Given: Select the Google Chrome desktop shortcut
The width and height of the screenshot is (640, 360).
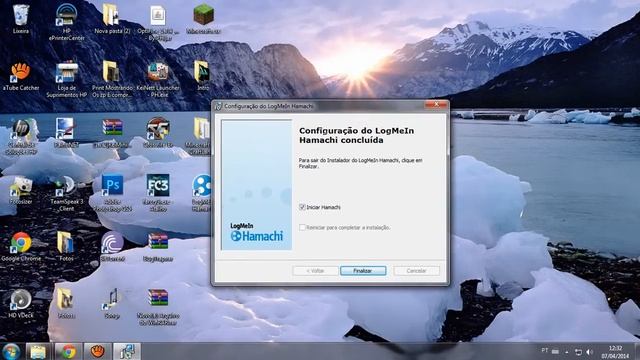Looking at the screenshot, I should coord(20,247).
